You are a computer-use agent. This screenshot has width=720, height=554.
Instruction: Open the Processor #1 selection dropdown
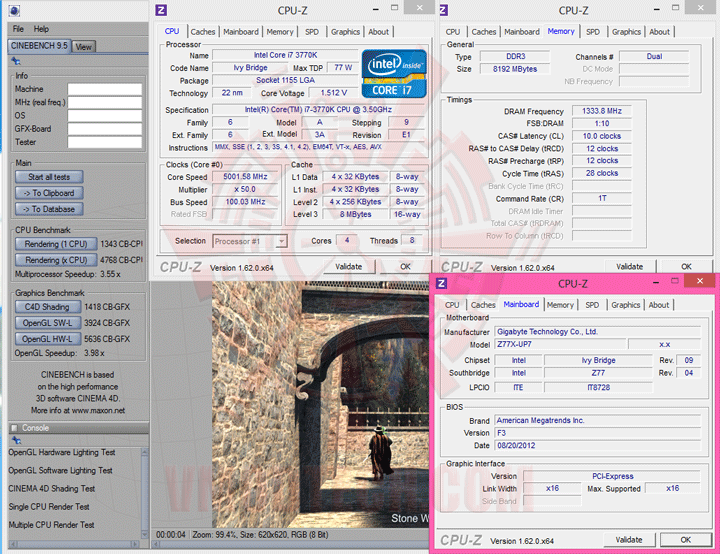(x=250, y=241)
